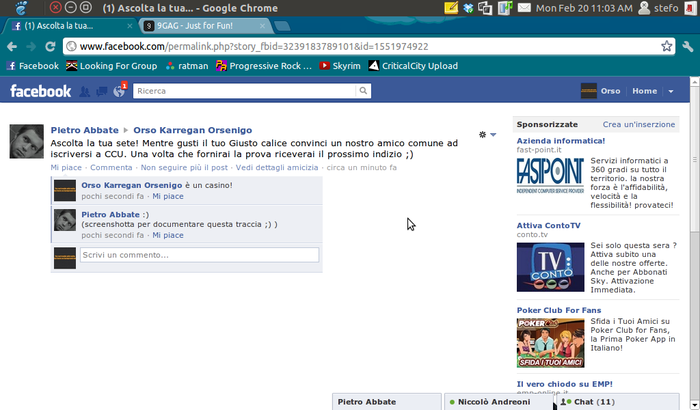Open Niccolò Andreoni chat tab
The height and width of the screenshot is (410, 700).
tap(498, 402)
